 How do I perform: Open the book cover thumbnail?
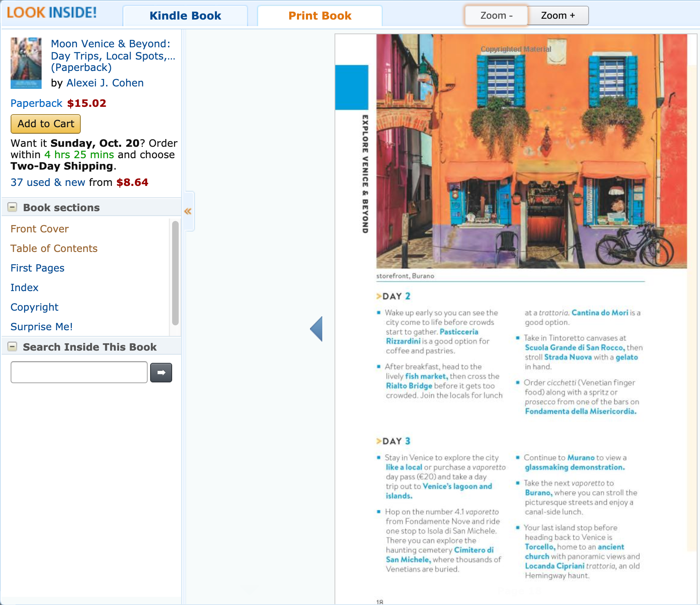click(26, 63)
